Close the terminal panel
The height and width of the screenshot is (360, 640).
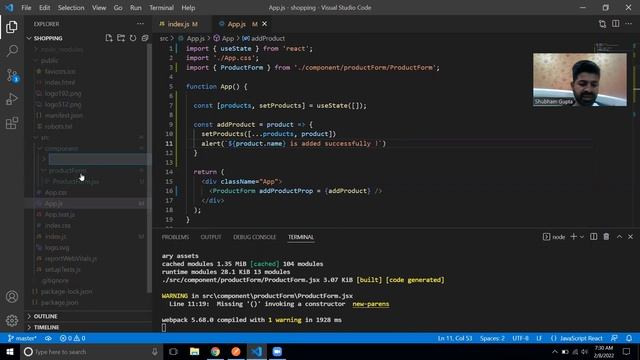click(x=631, y=237)
